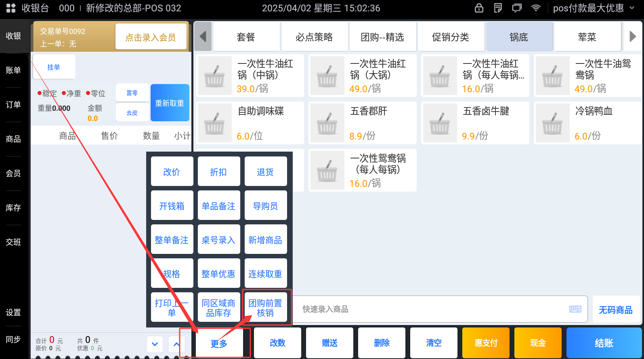This screenshot has width=644, height=359.
Task: Tap the 置零 zero scale button
Action: (x=132, y=93)
